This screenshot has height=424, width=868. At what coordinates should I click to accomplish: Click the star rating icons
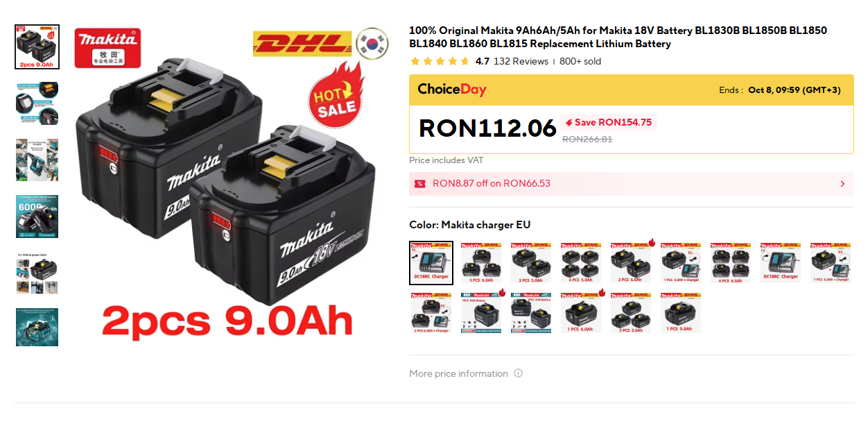[x=439, y=61]
